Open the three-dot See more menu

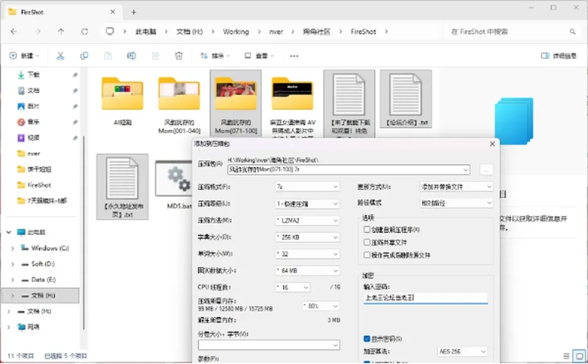[294, 56]
